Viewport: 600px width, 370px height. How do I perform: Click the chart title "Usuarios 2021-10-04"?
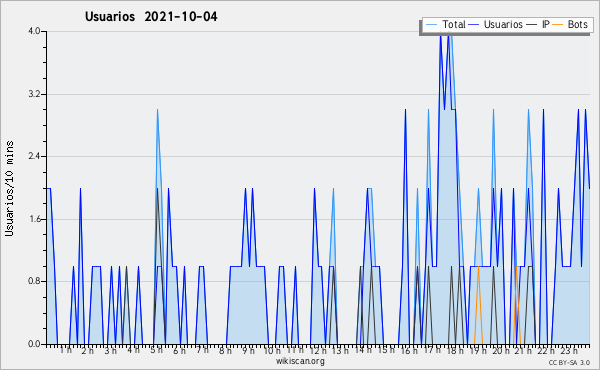(x=151, y=17)
